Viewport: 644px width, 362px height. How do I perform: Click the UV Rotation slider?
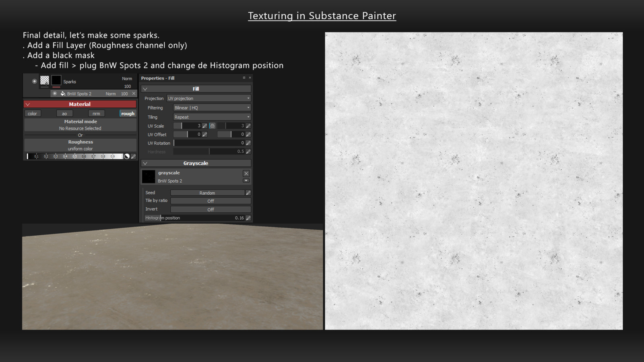point(209,143)
